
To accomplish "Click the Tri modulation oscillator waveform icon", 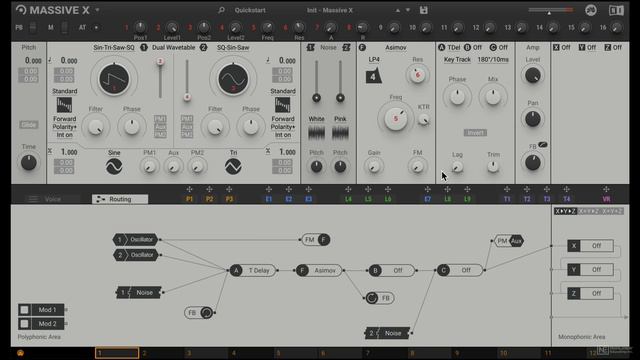I will point(233,167).
